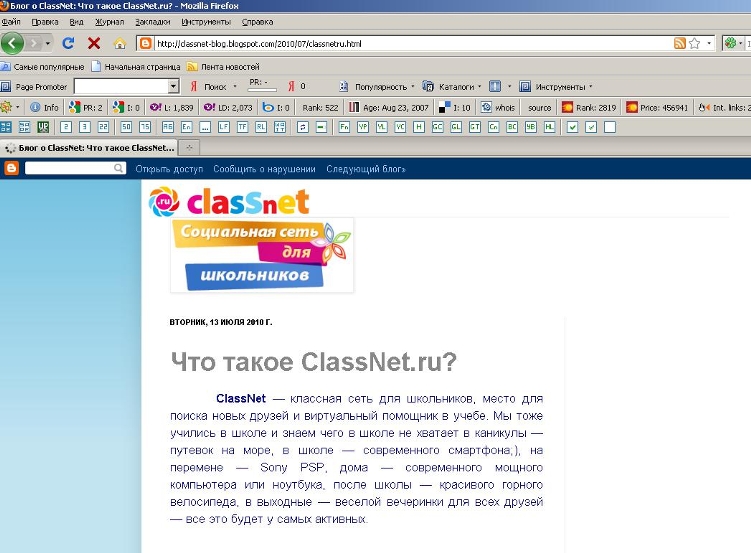Open a new tab with the plus button

point(189,147)
